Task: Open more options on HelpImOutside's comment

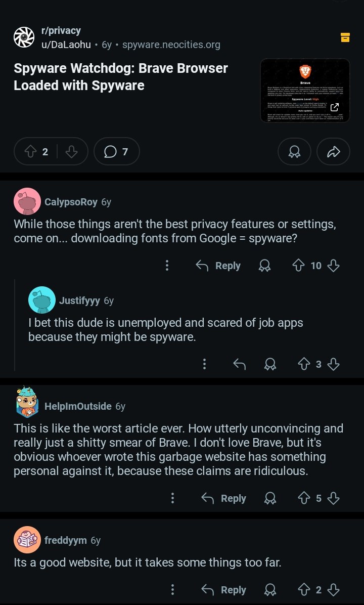Action: [173, 498]
